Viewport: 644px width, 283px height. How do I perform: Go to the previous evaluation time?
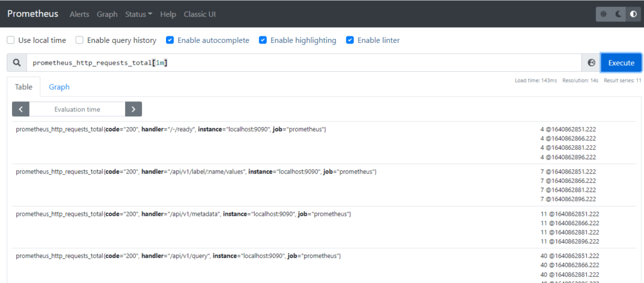21,109
